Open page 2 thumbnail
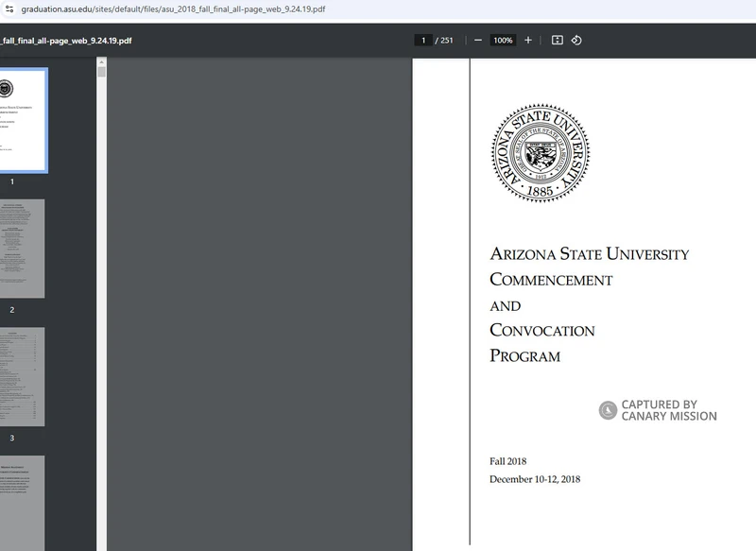Screen dimensions: 756x551 coord(22,249)
